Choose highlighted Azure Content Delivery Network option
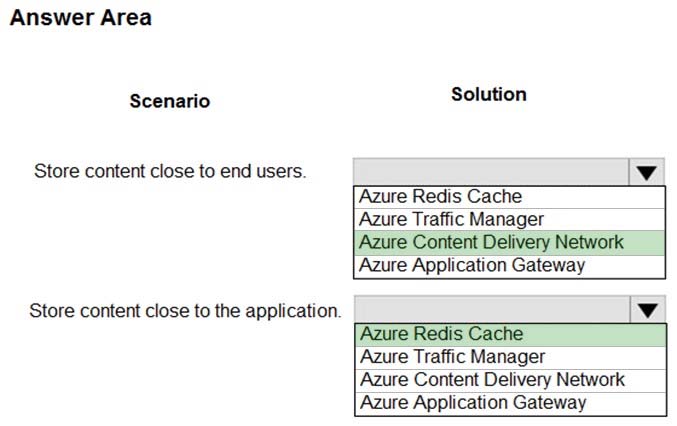 (509, 243)
